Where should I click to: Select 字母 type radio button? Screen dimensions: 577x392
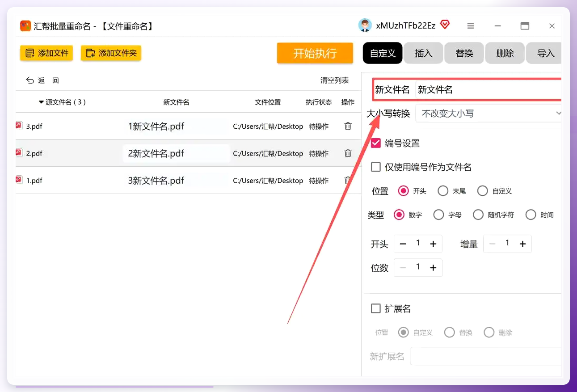pyautogui.click(x=438, y=215)
